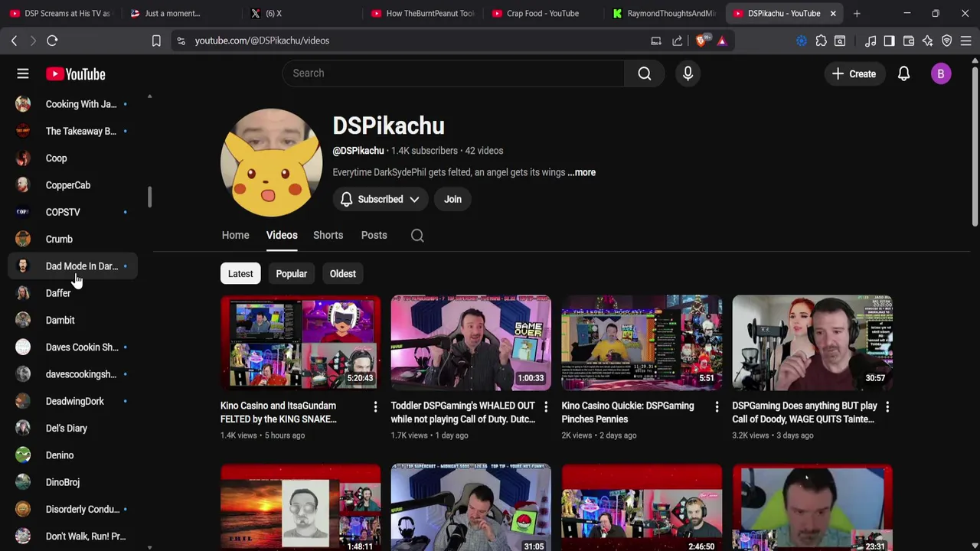
Task: Play the 5:20:43 video thumbnail
Action: point(300,343)
